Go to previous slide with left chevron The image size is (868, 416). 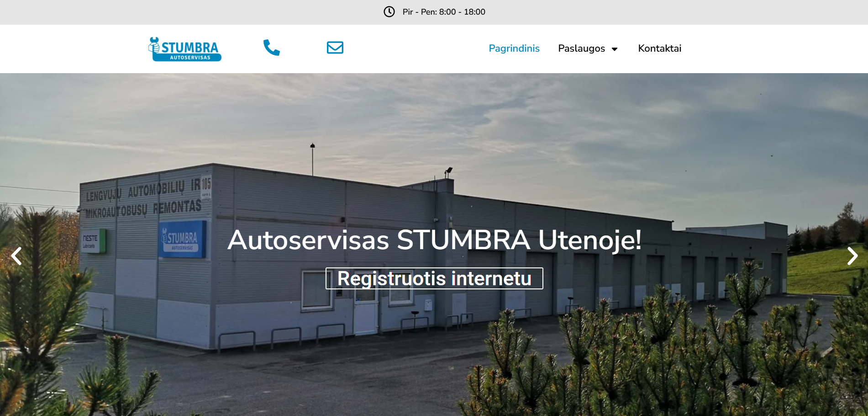pos(16,256)
